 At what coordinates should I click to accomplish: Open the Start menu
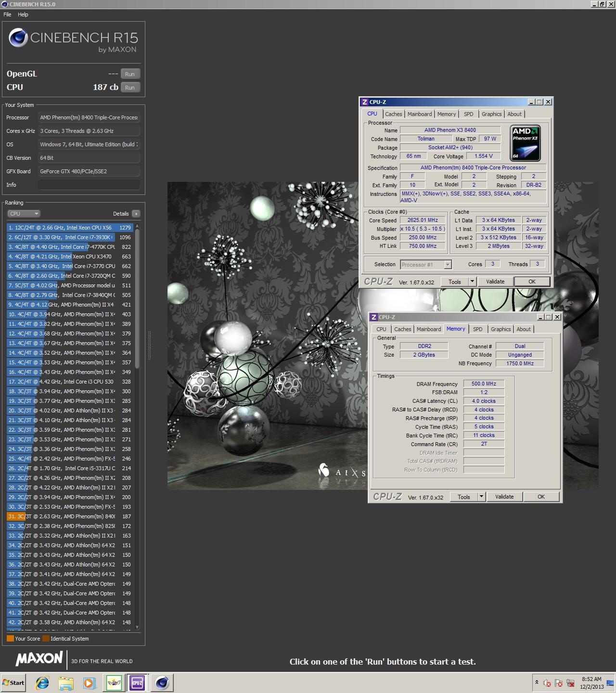[13, 682]
